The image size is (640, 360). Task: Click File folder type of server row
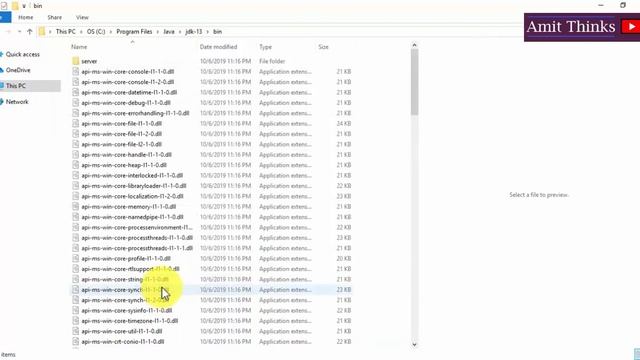tap(272, 61)
